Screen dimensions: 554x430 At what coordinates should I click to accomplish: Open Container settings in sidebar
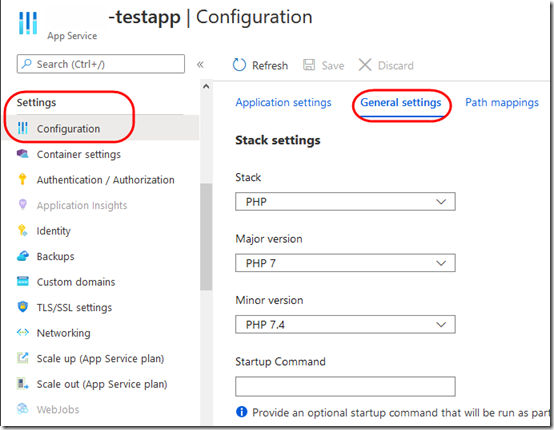[x=78, y=154]
